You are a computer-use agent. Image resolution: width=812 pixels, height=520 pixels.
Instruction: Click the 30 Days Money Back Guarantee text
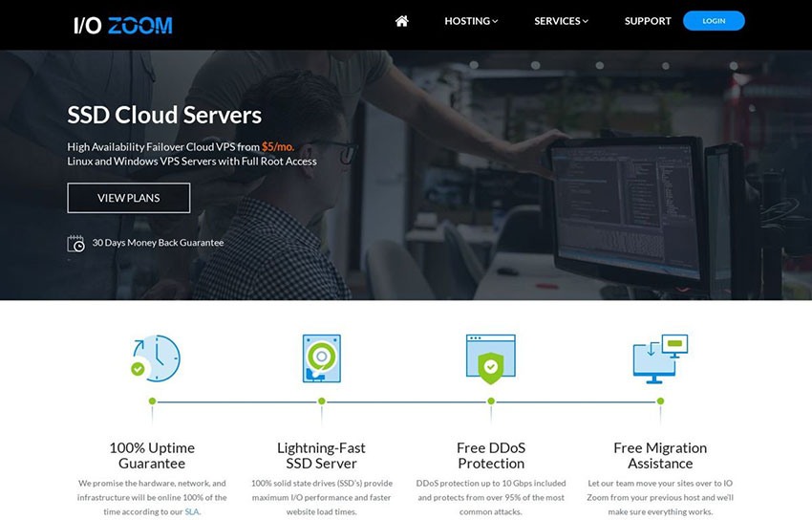(158, 243)
